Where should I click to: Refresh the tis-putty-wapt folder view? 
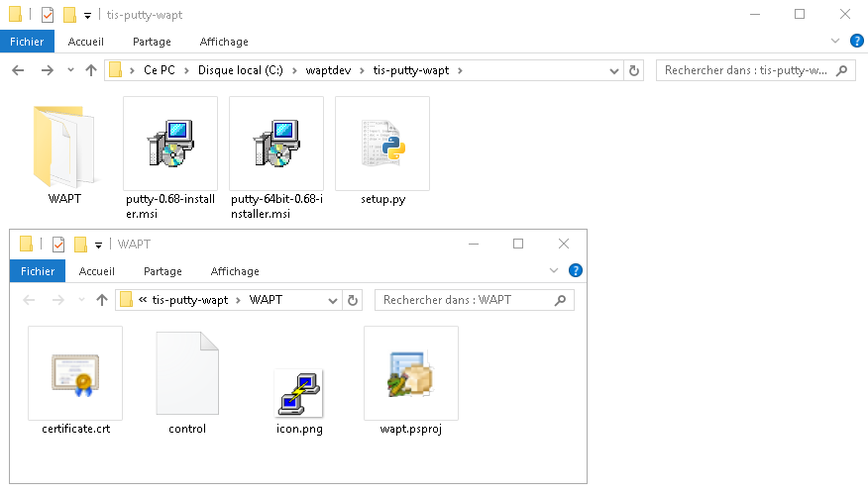(x=635, y=70)
